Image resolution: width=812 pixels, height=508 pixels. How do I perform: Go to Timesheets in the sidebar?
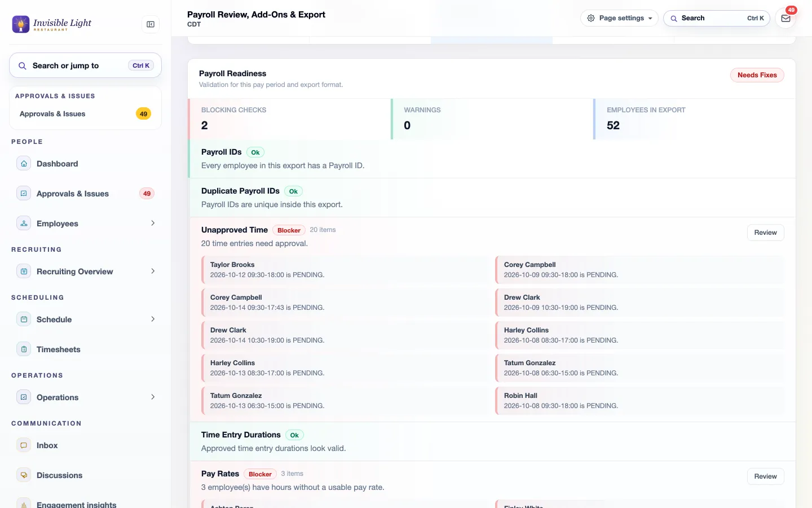[x=86, y=349]
